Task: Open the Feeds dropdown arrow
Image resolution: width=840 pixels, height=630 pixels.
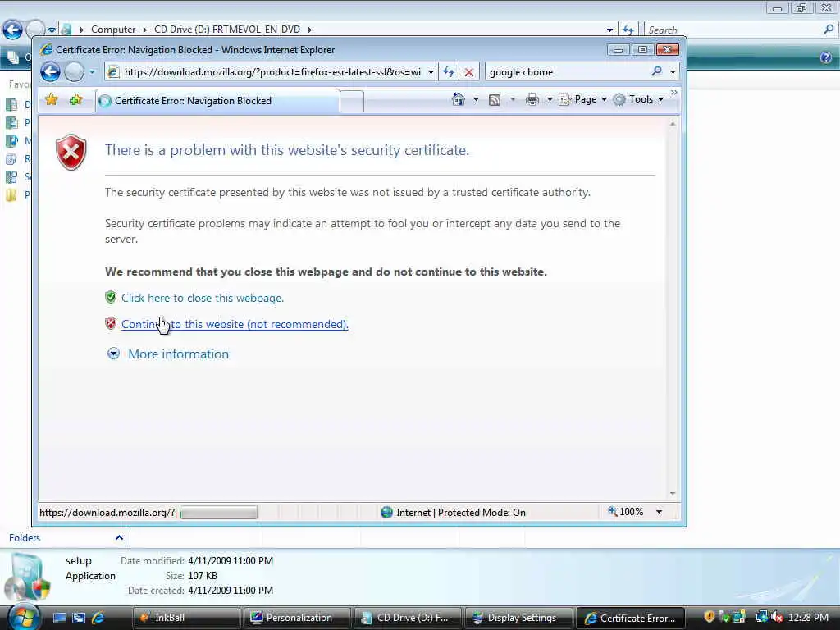Action: pos(513,99)
